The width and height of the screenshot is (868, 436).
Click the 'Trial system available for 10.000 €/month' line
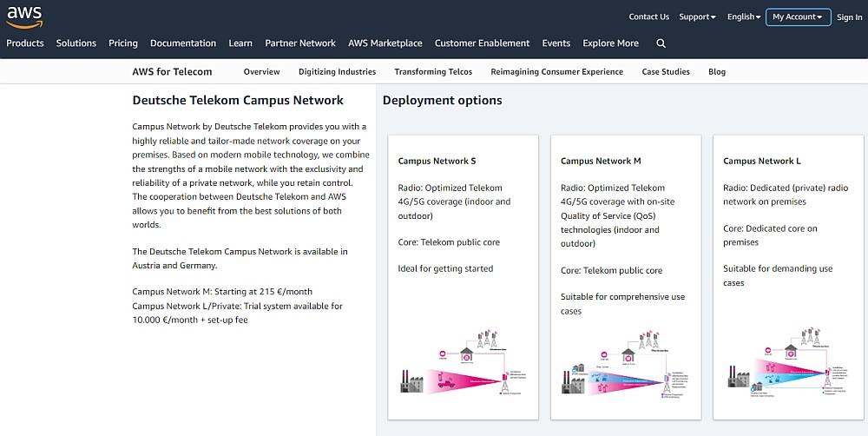point(238,313)
